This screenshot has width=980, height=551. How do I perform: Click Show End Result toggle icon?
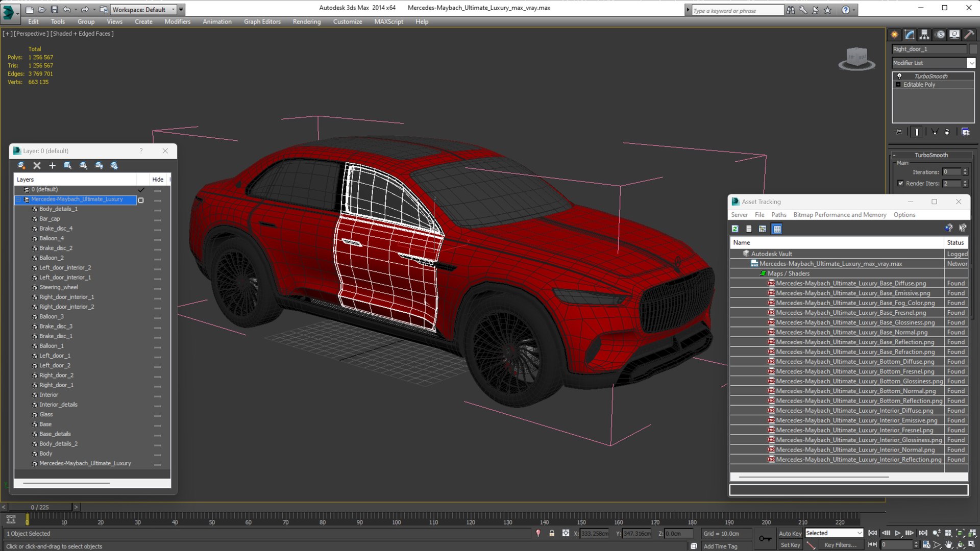(x=917, y=132)
